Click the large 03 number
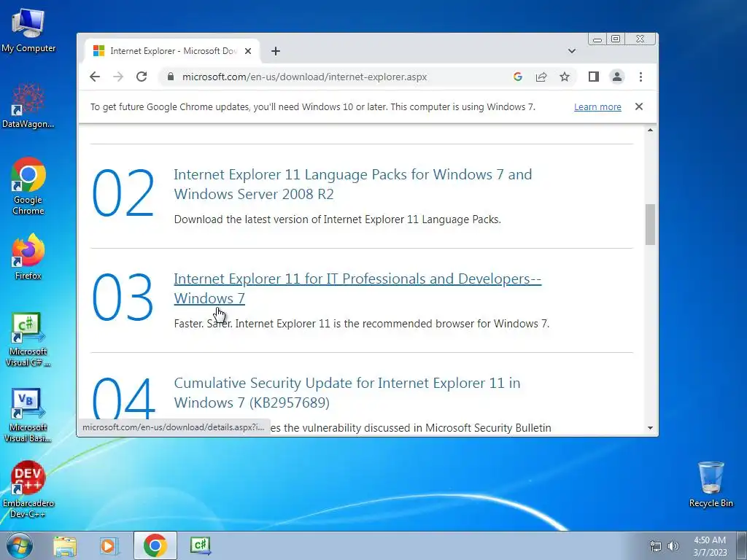The image size is (747, 560). point(123,297)
